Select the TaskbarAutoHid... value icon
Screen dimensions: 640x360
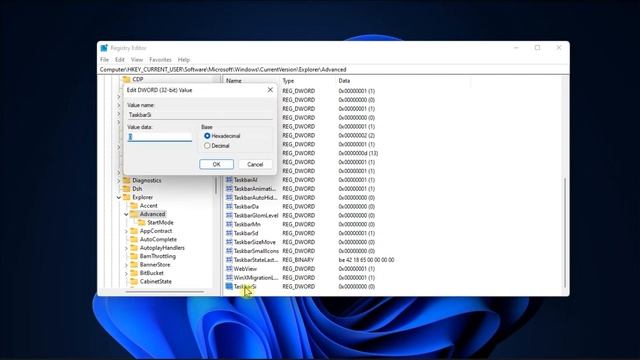tap(229, 198)
